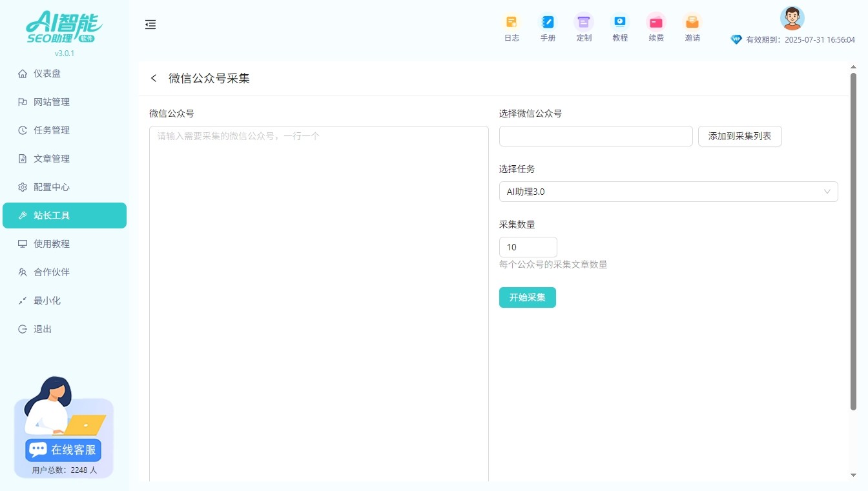This screenshot has width=868, height=491.
Task: Open the AI助理3.0 task select box
Action: pos(659,192)
